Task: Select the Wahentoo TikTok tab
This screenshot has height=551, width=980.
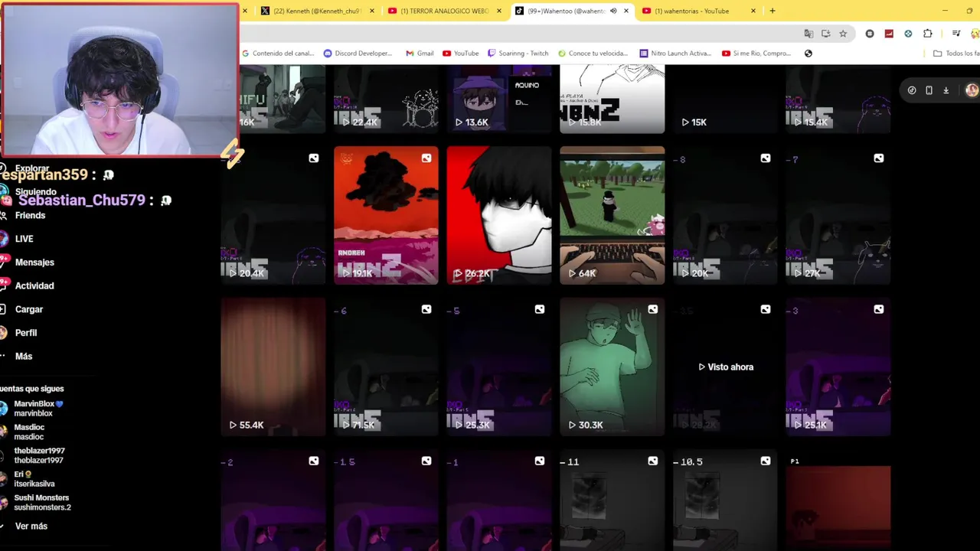Action: [571, 11]
